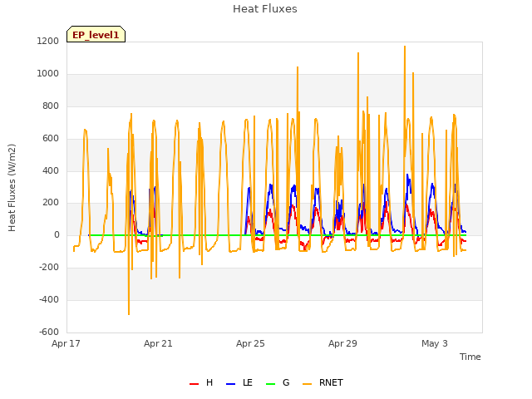This screenshot has height=399, width=532.
Task: Click the -200 y-axis tick label
Action: coord(49,268)
